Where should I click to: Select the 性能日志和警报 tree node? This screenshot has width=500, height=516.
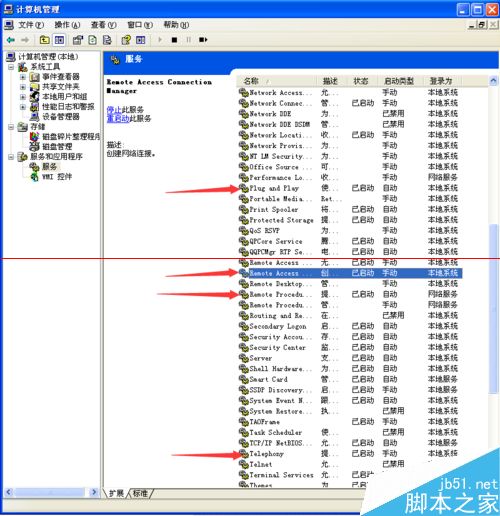[x=68, y=107]
